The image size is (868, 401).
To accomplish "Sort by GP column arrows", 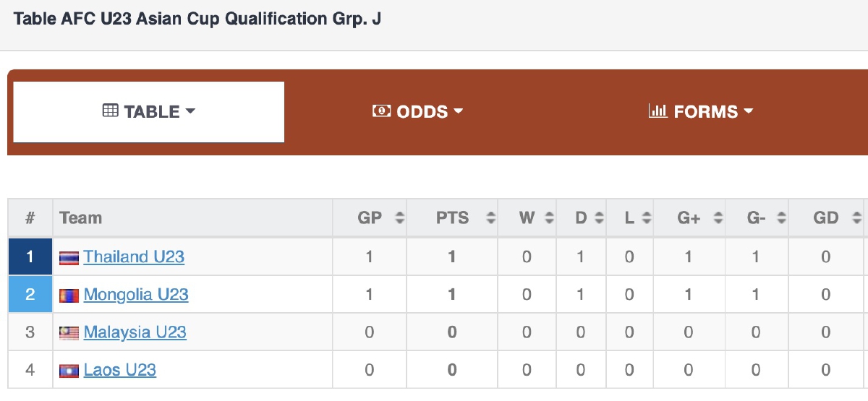I will (x=399, y=218).
